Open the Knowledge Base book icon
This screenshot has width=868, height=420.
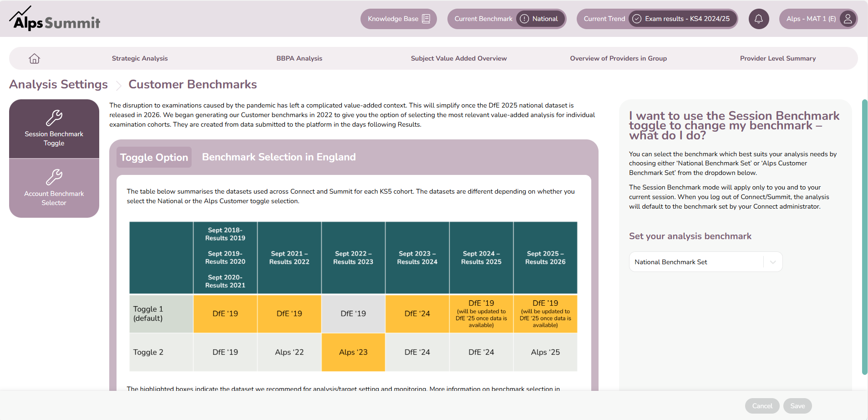pyautogui.click(x=426, y=19)
